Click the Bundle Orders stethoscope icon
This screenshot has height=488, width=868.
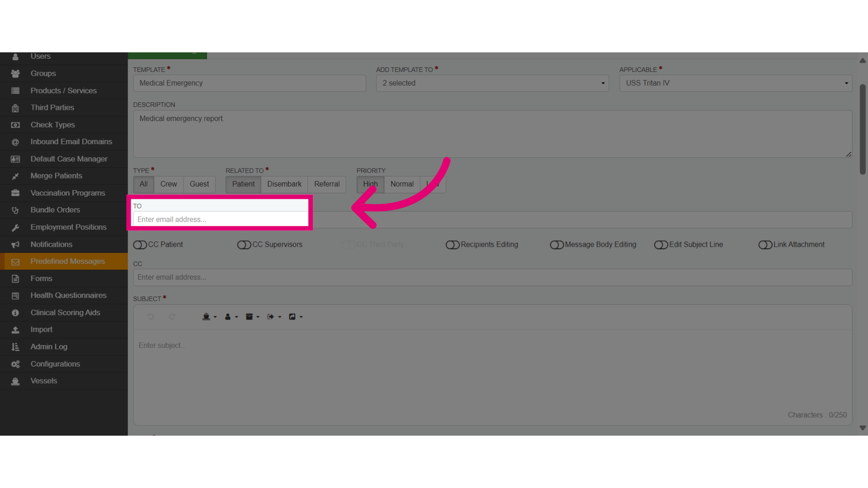[x=15, y=211]
